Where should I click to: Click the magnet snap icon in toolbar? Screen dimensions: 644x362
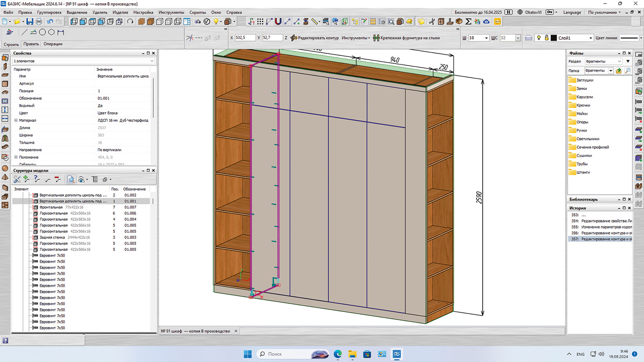point(278,21)
